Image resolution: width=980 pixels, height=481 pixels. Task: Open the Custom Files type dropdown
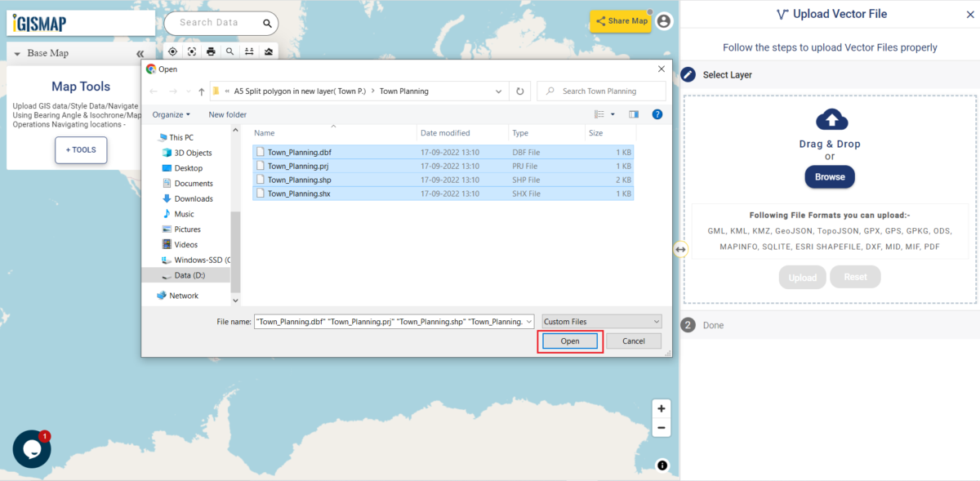[x=601, y=322]
